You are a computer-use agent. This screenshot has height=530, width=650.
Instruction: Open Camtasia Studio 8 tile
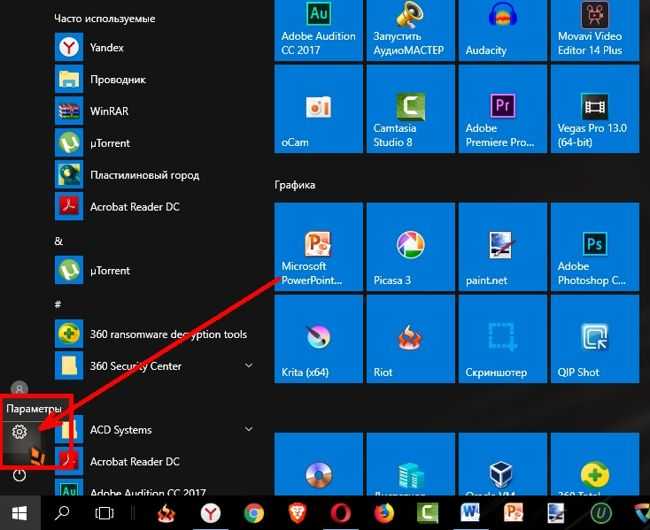(410, 109)
